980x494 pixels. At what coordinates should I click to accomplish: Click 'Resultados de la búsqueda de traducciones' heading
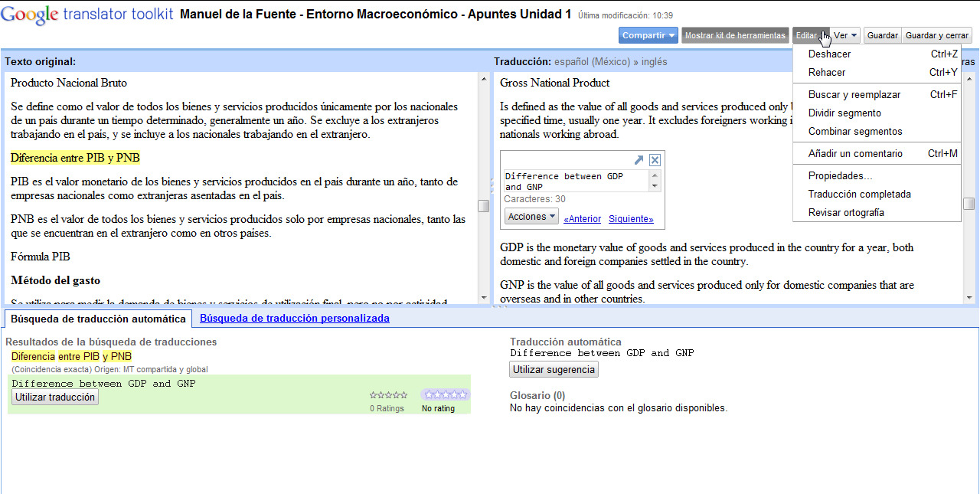tap(111, 342)
